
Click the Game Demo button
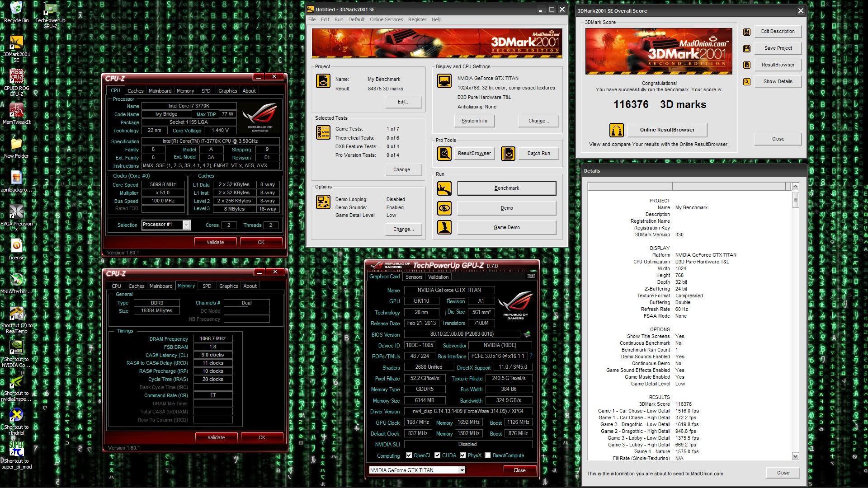click(507, 227)
